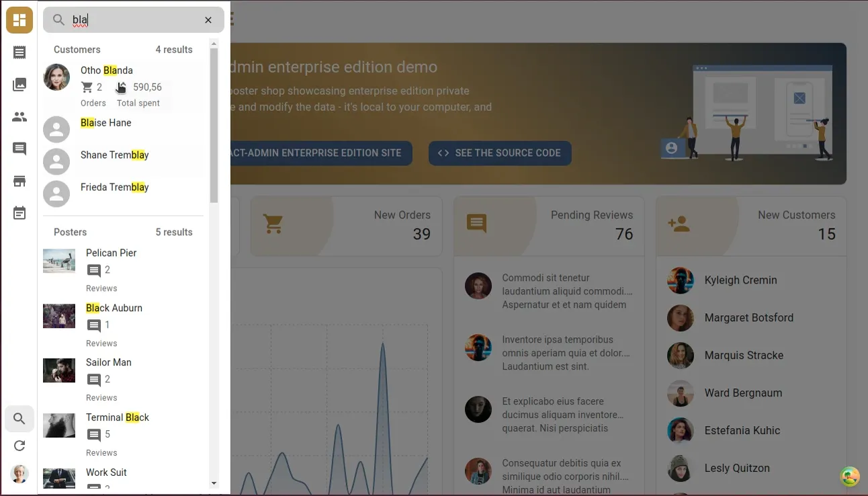Open the Events calendar icon in sidebar

click(x=19, y=214)
